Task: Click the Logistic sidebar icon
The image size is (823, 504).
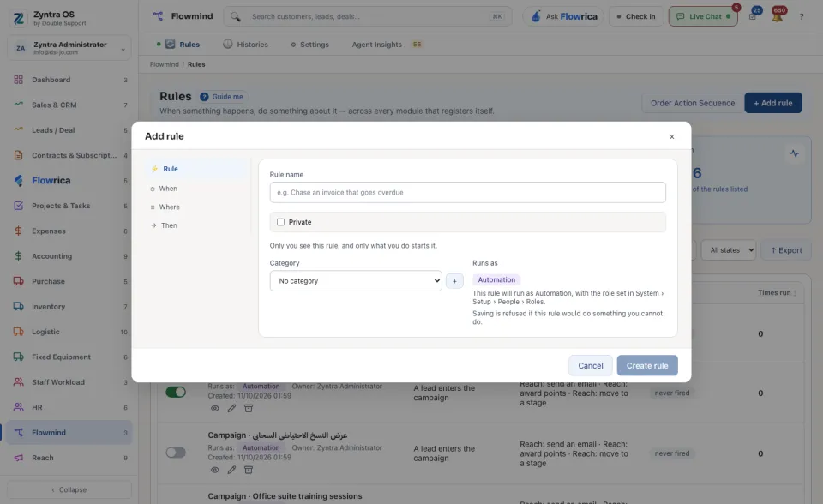Action: pos(18,332)
